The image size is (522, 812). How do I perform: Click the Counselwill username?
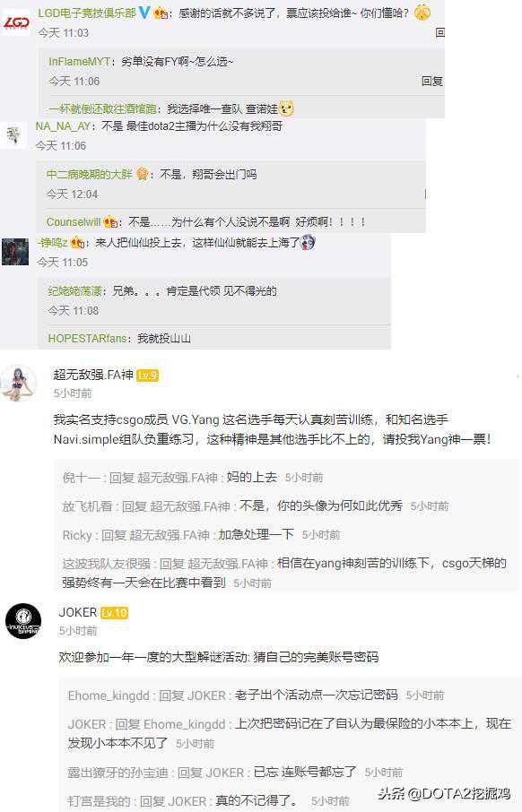pyautogui.click(x=74, y=222)
